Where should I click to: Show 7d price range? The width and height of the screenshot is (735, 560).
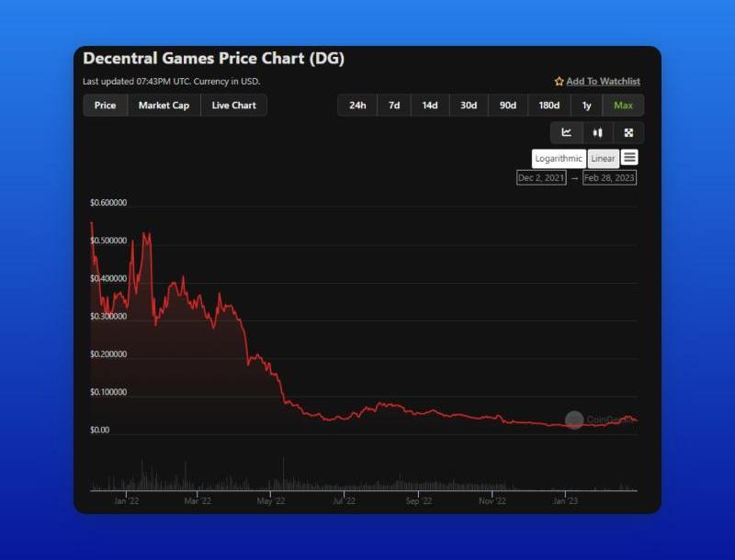[x=394, y=106]
